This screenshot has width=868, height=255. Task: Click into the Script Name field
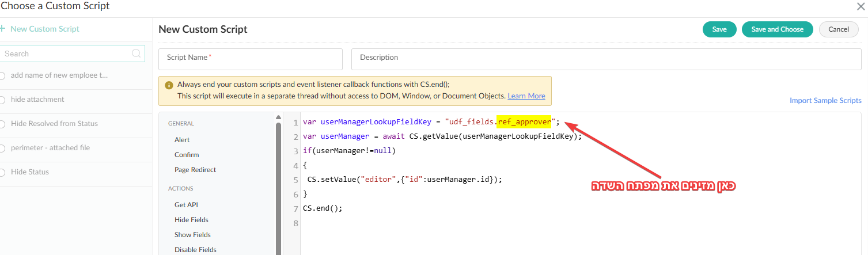250,59
